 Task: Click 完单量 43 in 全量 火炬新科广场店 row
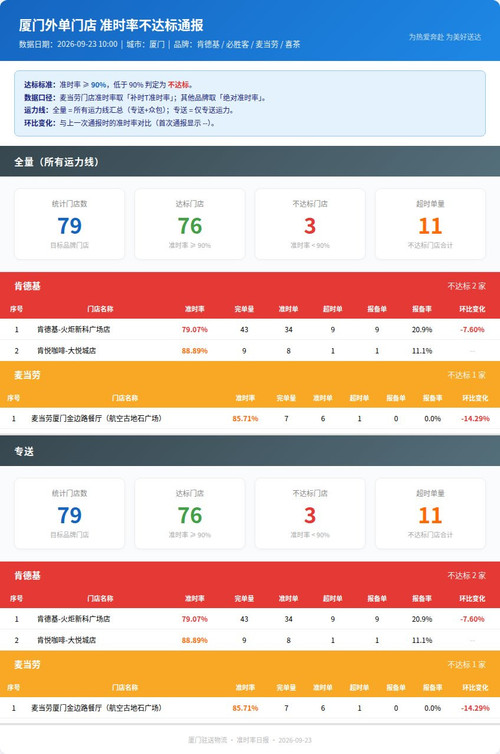pyautogui.click(x=244, y=329)
